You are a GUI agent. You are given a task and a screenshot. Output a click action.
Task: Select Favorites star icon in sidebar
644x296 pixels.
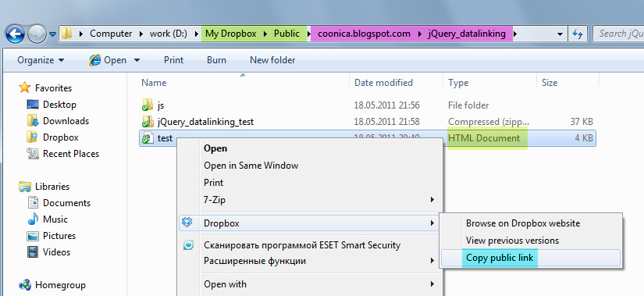(x=25, y=87)
